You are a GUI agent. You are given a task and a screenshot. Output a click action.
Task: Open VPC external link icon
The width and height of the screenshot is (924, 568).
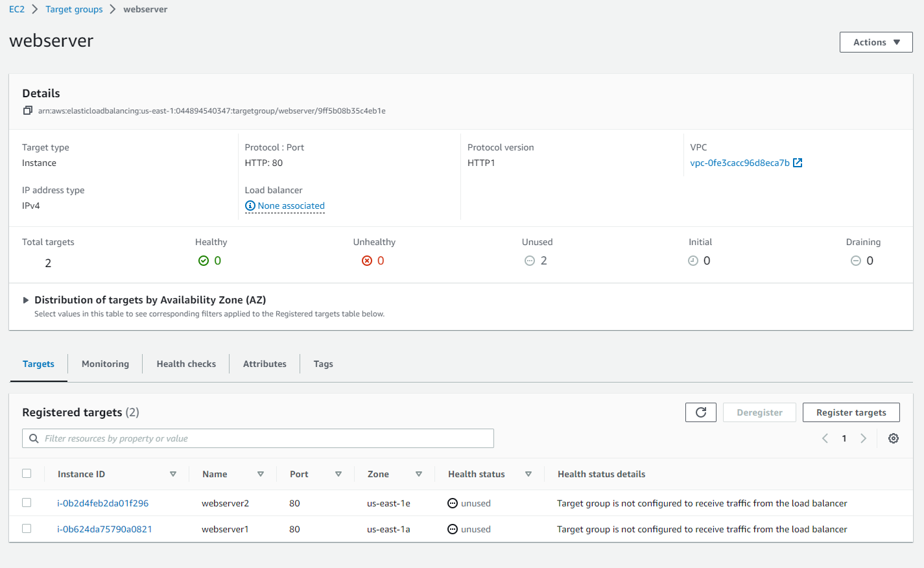[x=798, y=163]
